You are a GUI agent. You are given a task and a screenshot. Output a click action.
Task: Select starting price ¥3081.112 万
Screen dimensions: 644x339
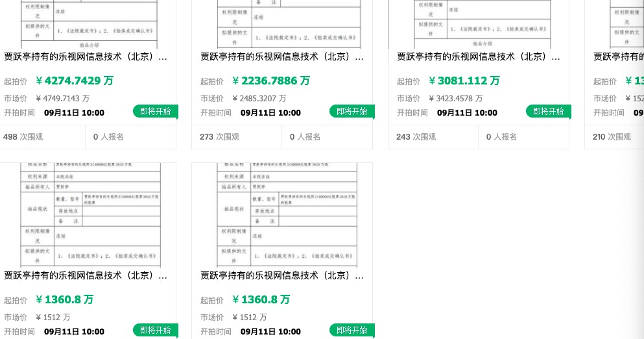coord(464,81)
